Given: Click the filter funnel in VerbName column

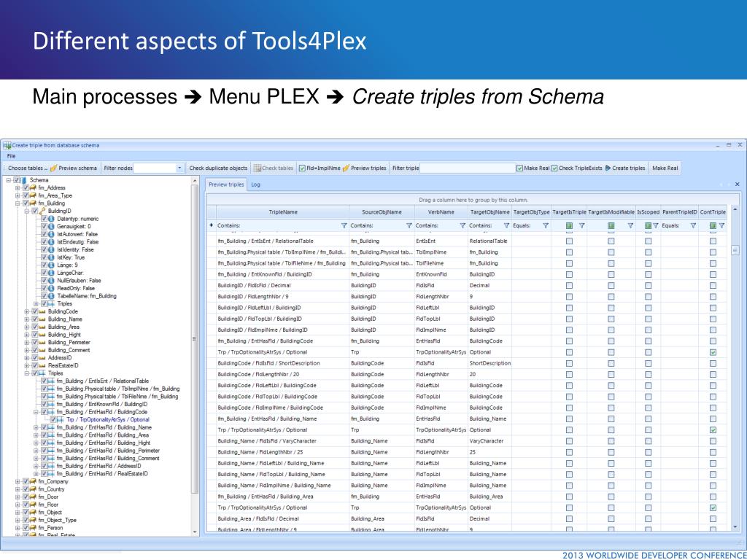Looking at the screenshot, I should click(x=462, y=226).
